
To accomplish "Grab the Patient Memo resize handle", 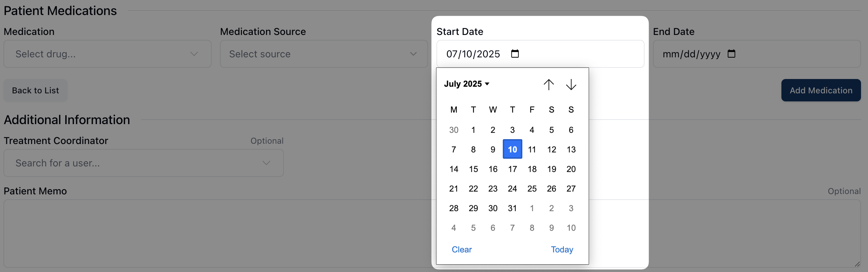I will [x=857, y=264].
